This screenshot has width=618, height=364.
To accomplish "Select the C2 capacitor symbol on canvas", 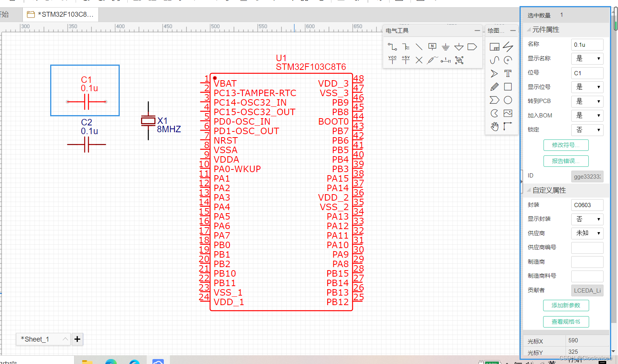I will (x=86, y=144).
